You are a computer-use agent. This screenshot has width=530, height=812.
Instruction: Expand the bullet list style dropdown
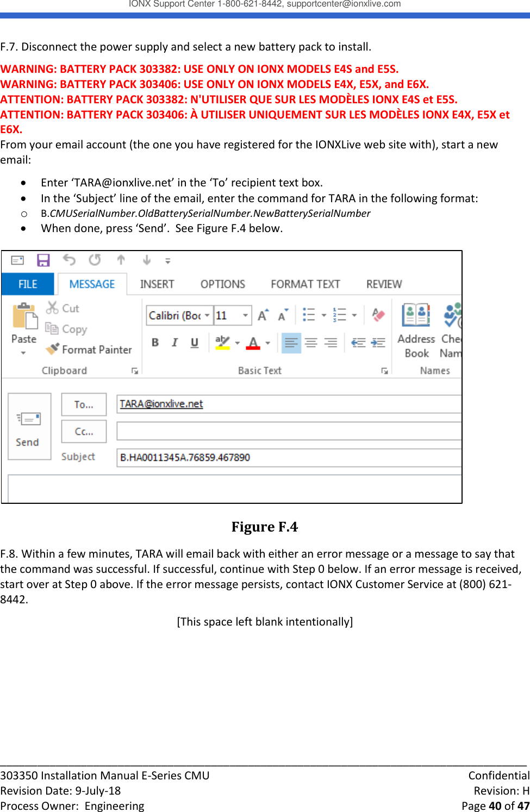pos(324,315)
